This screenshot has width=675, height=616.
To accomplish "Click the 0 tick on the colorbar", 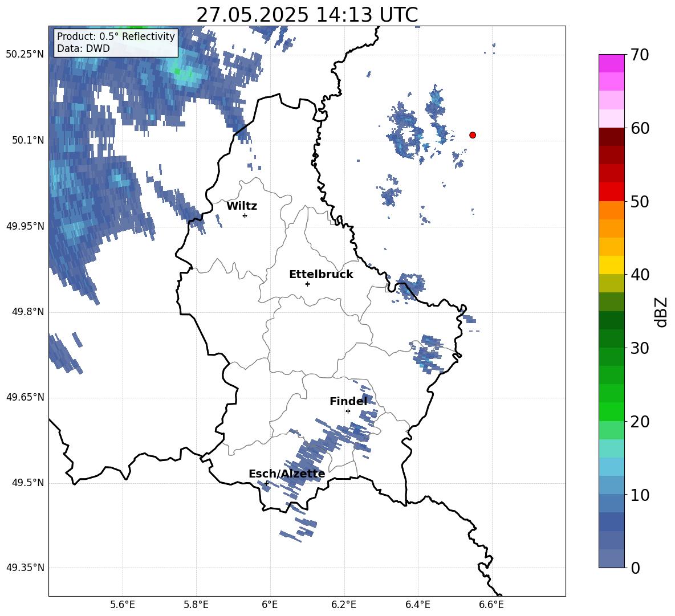I will pos(635,568).
